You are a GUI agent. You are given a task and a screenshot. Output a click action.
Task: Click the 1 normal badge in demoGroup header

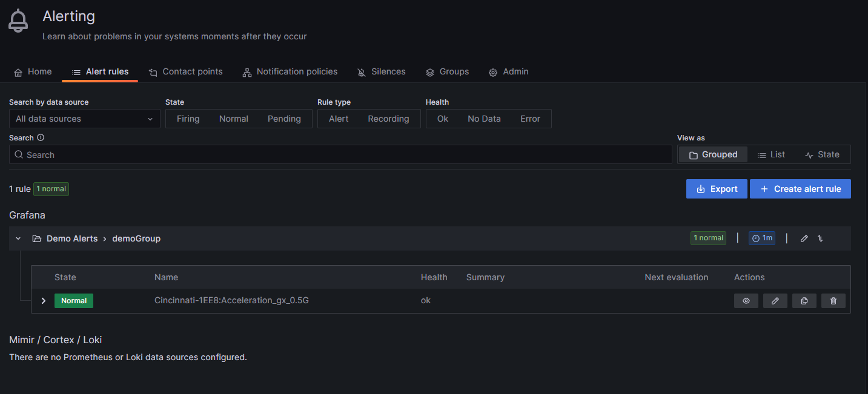point(708,238)
